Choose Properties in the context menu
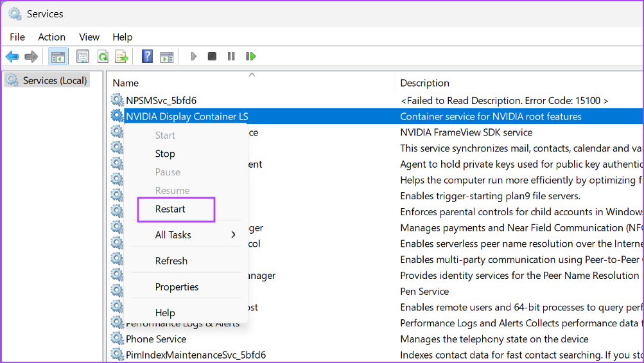644x363 pixels. 177,287
